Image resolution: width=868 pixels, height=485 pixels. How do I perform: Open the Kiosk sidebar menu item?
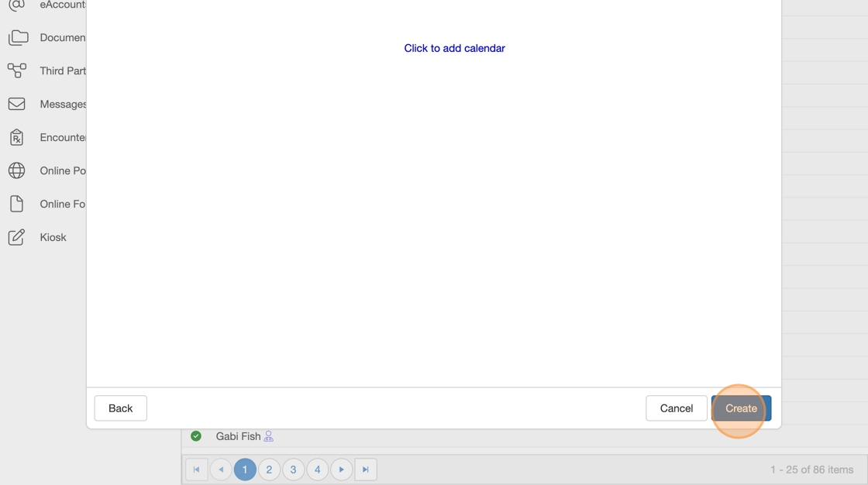pos(53,237)
